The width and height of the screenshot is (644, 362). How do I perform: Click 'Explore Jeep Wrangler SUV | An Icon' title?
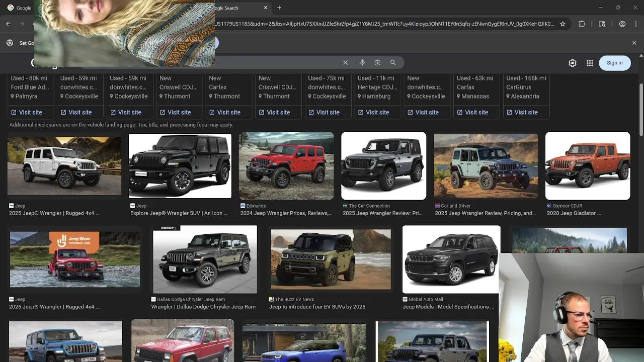click(x=179, y=213)
